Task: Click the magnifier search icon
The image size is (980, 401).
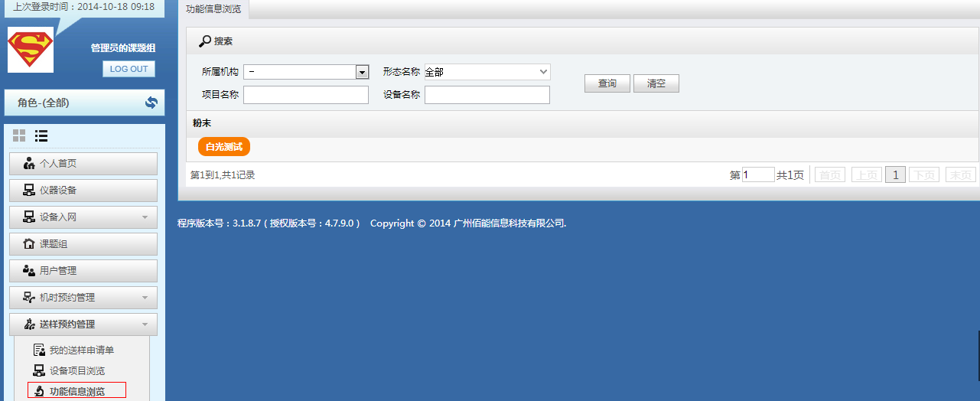Action: click(x=205, y=41)
